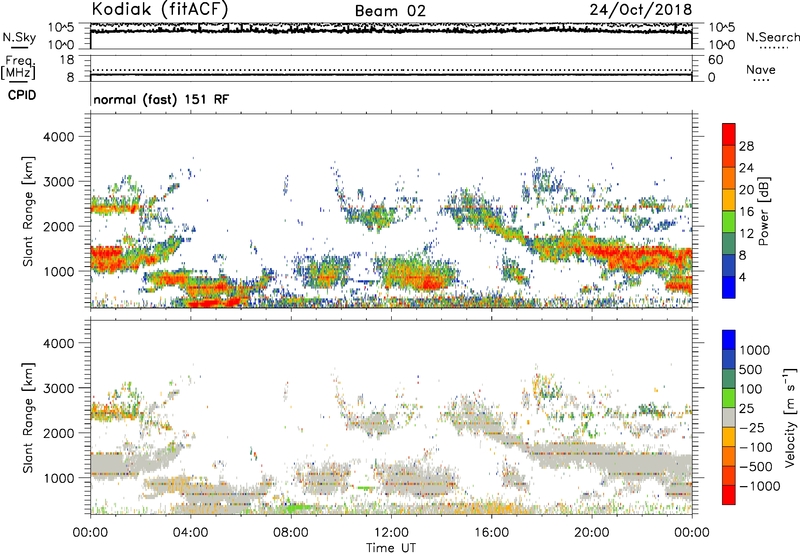Click the 16:00 time tick label
The height and width of the screenshot is (554, 800).
point(491,533)
